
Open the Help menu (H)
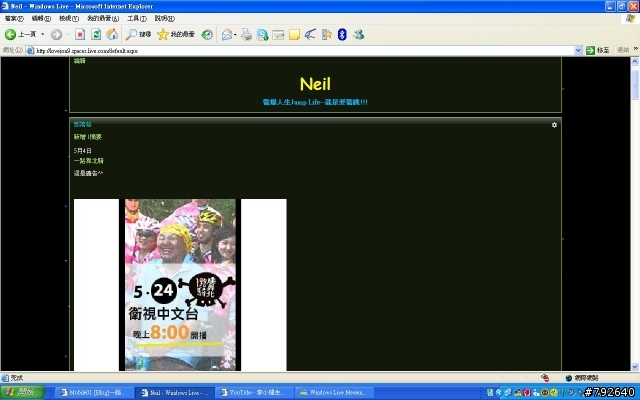tap(164, 18)
